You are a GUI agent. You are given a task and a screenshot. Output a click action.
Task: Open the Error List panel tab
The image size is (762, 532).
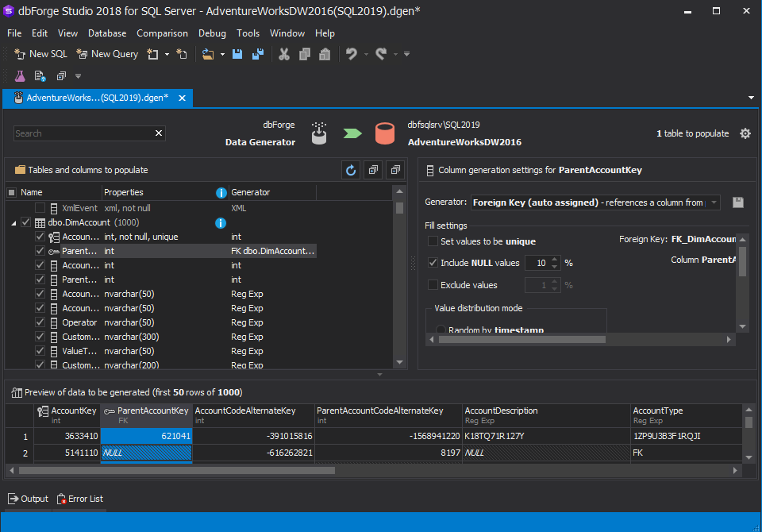coord(80,499)
